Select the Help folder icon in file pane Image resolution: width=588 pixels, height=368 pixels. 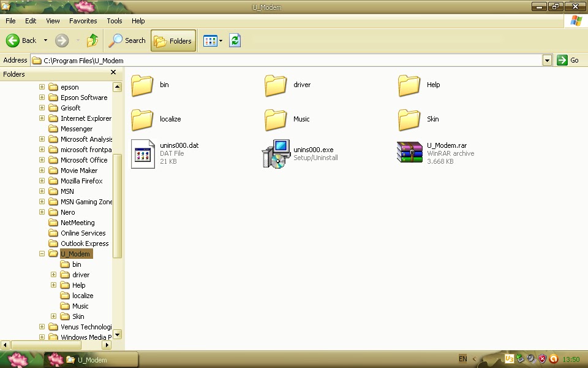(409, 85)
